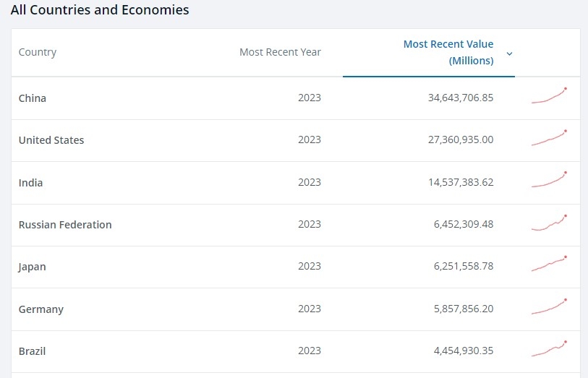Click China's value 34,643,706.85
588x378 pixels.
[461, 98]
